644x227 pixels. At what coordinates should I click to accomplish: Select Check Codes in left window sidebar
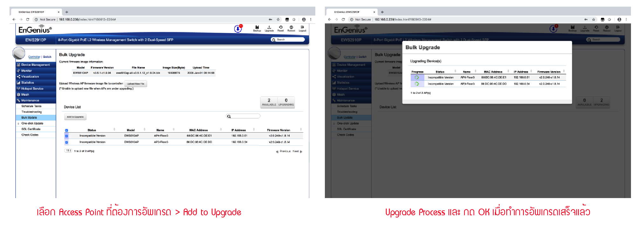(36, 135)
